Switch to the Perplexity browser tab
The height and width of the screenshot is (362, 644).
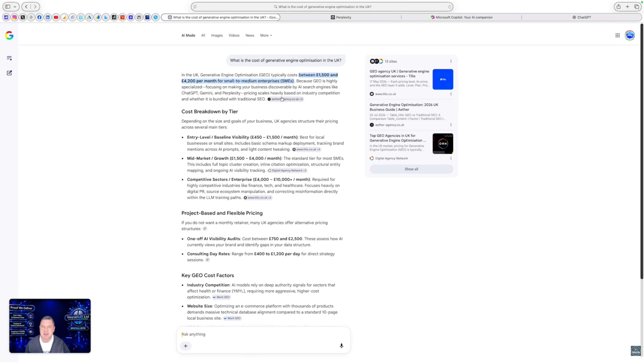click(x=341, y=17)
